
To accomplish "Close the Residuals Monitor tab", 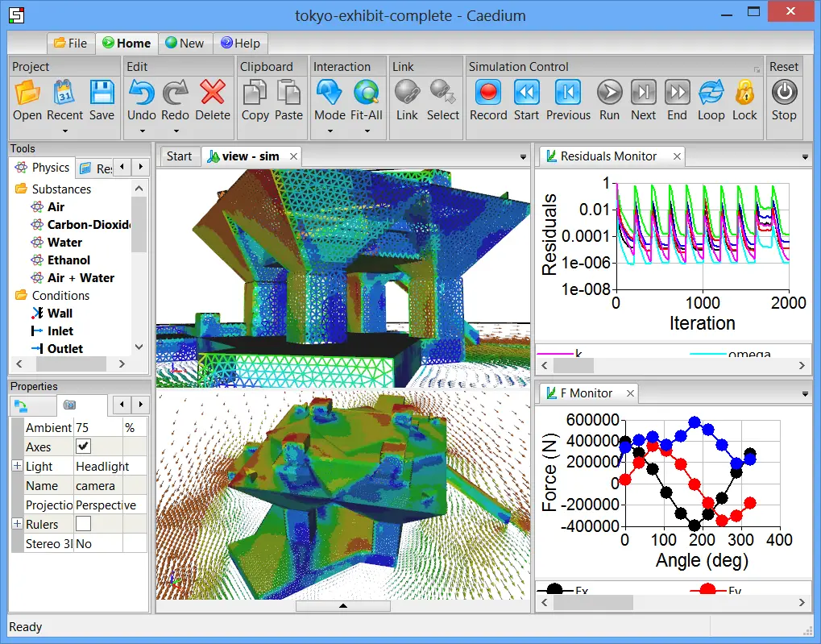I will (677, 156).
